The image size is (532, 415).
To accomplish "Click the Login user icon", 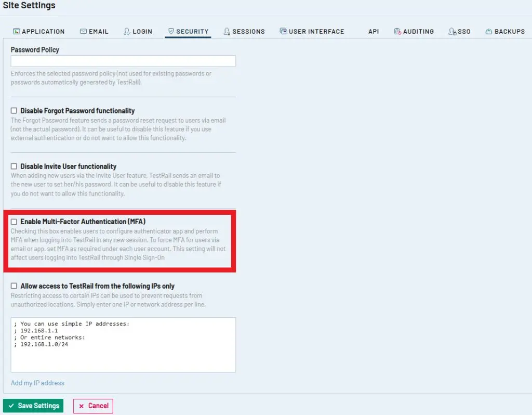I will tap(127, 31).
